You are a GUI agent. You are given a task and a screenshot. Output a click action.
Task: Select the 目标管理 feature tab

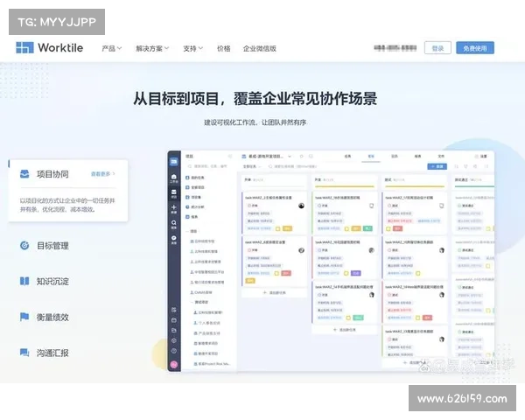[45, 246]
